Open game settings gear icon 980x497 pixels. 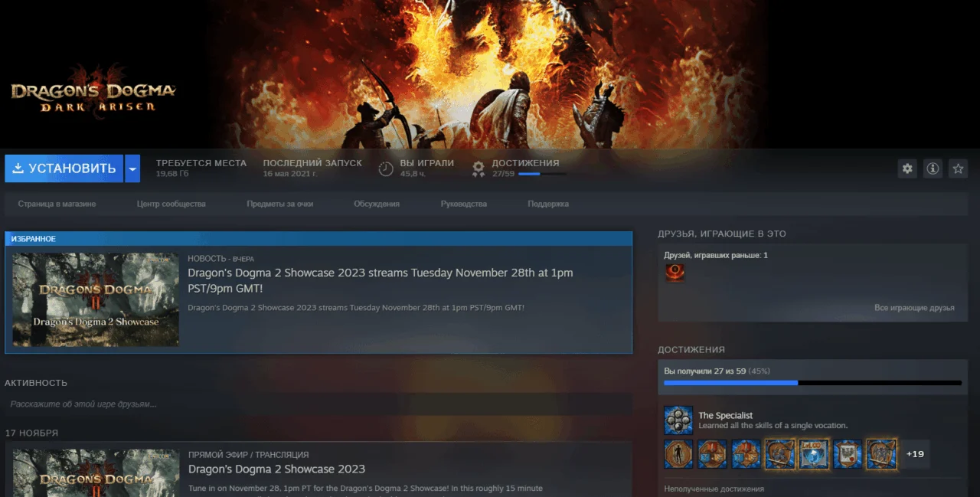(x=907, y=168)
